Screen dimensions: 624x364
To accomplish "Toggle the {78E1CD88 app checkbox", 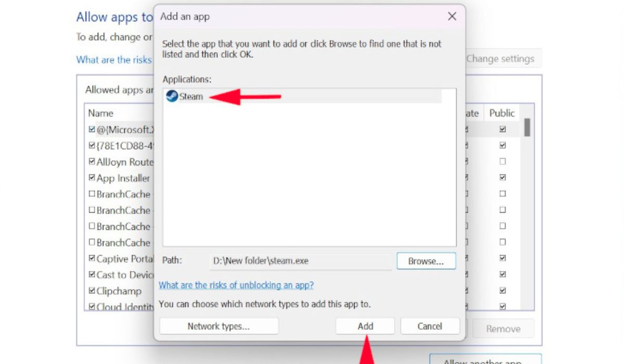I will click(92, 146).
